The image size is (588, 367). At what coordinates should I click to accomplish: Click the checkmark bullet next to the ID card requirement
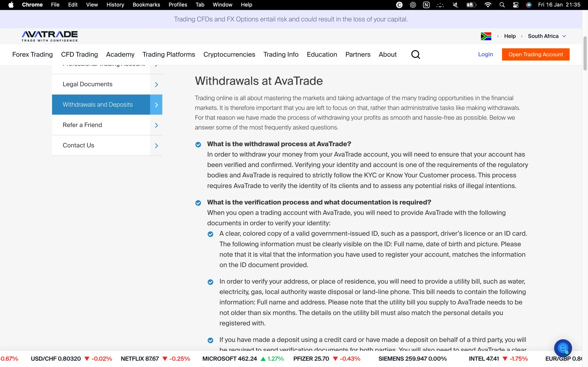click(210, 234)
